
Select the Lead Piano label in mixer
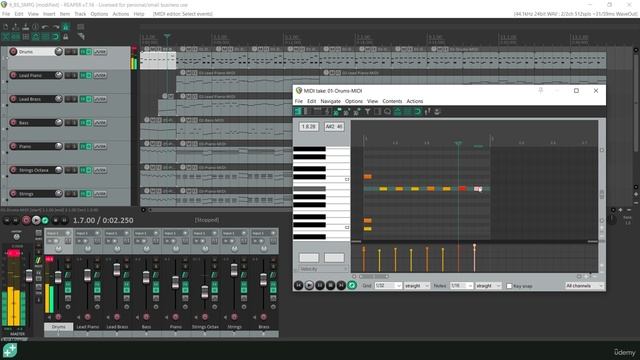click(88, 327)
